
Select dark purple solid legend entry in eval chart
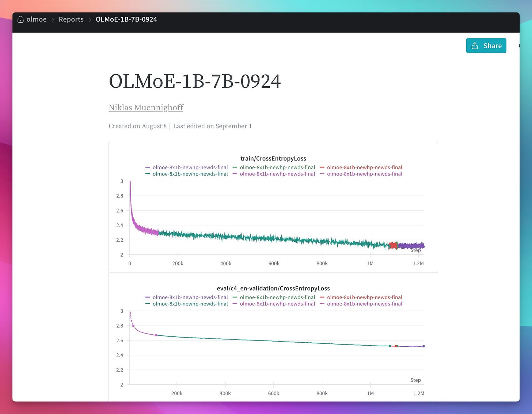[187, 297]
